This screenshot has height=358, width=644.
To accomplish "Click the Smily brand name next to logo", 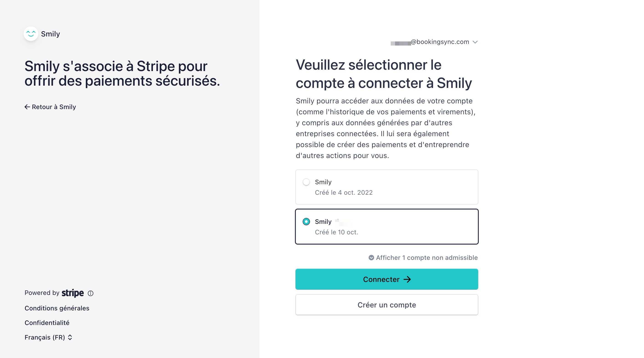I will pyautogui.click(x=51, y=34).
